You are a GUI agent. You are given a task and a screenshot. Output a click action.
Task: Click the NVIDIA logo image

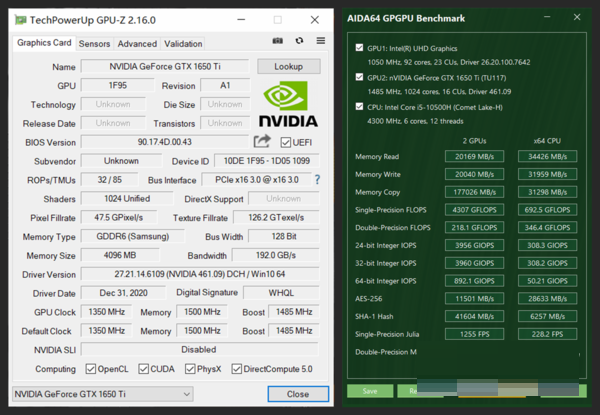pyautogui.click(x=290, y=105)
